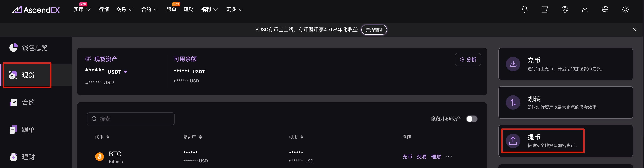The width and height of the screenshot is (644, 168).
Task: Click the 搜索 search input field
Action: (131, 119)
